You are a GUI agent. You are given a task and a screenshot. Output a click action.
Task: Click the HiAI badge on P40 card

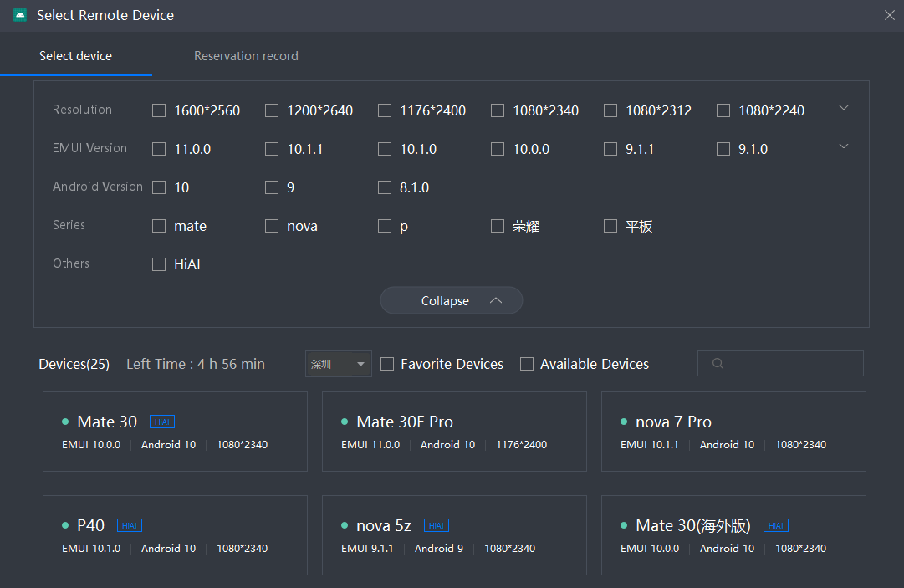pyautogui.click(x=130, y=526)
